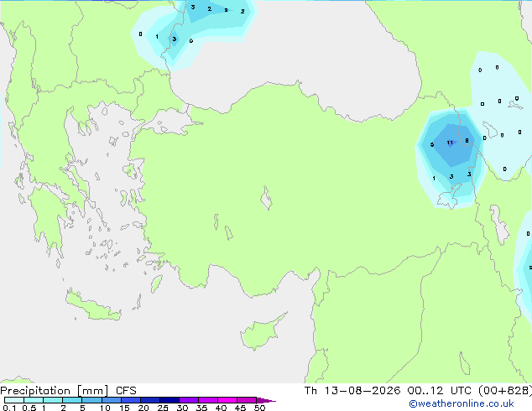Click the legend swatch between 15 and 20
The height and width of the screenshot is (411, 532).
point(131,400)
